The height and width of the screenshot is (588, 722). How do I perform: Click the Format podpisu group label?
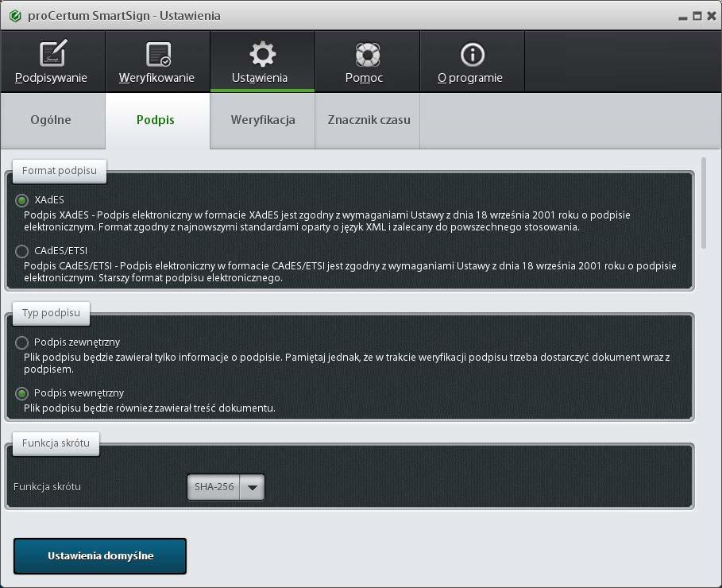pos(60,171)
